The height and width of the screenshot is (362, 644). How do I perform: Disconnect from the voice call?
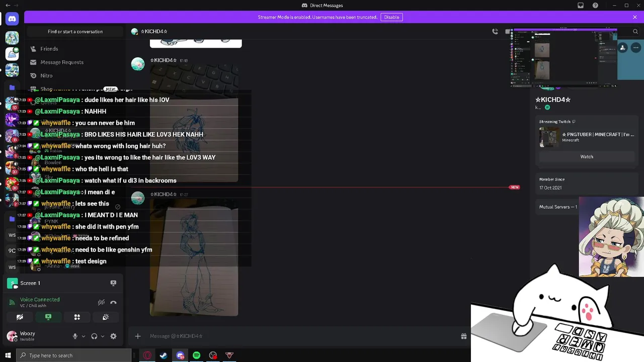tap(113, 302)
